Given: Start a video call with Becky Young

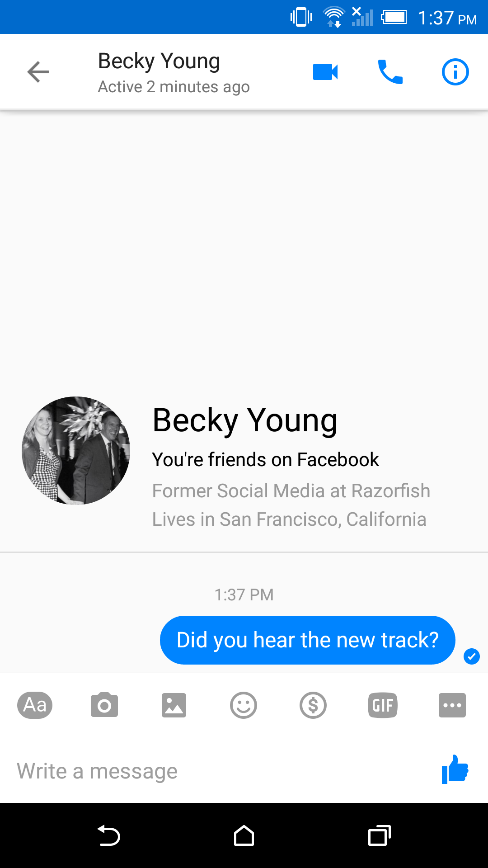Looking at the screenshot, I should (x=325, y=72).
